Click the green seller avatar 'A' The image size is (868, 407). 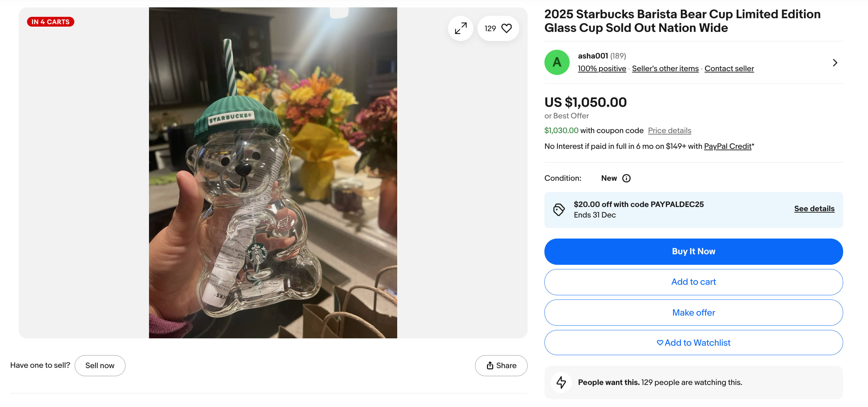click(557, 62)
